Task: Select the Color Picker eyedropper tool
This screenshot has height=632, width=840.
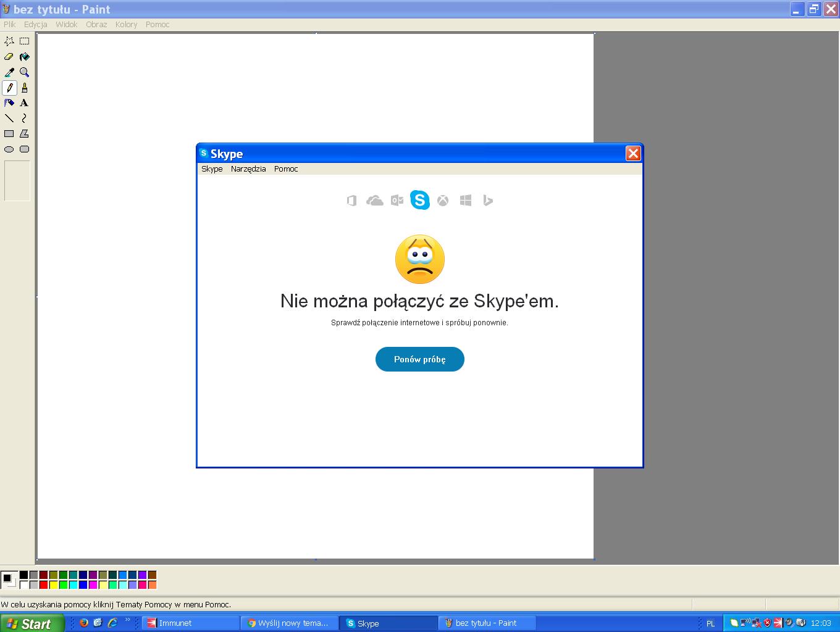Action: click(x=9, y=72)
